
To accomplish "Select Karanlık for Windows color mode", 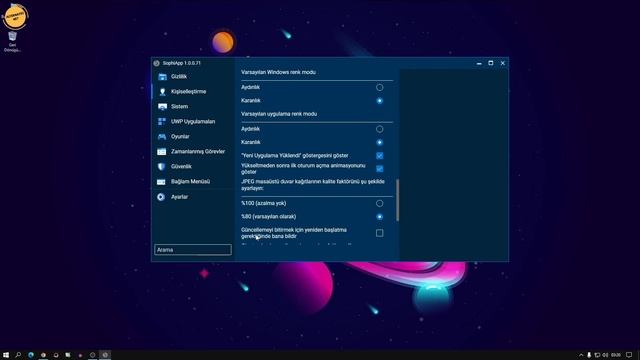I will 380,101.
